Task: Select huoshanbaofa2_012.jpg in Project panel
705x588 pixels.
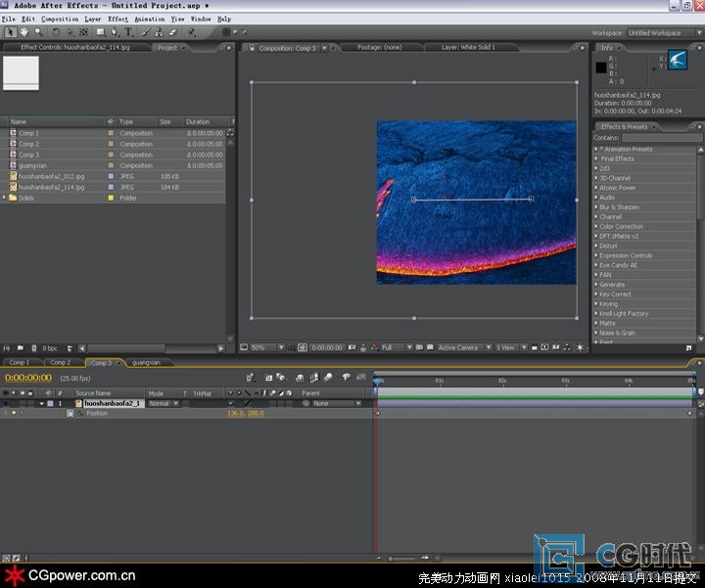Action: 51,176
